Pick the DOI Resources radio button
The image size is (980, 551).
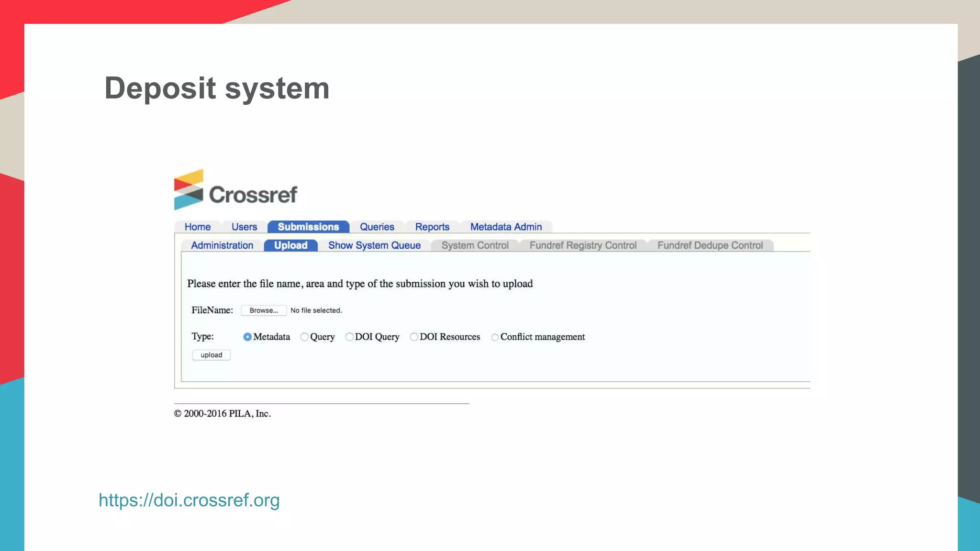tap(414, 337)
